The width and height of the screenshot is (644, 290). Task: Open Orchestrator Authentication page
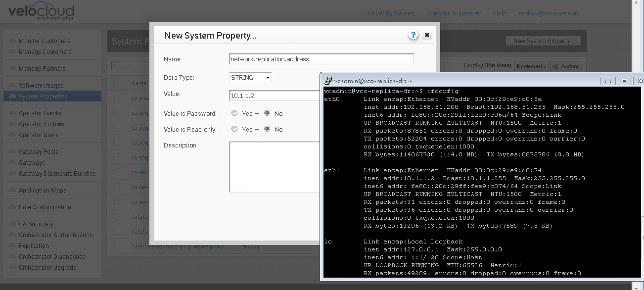pos(56,235)
